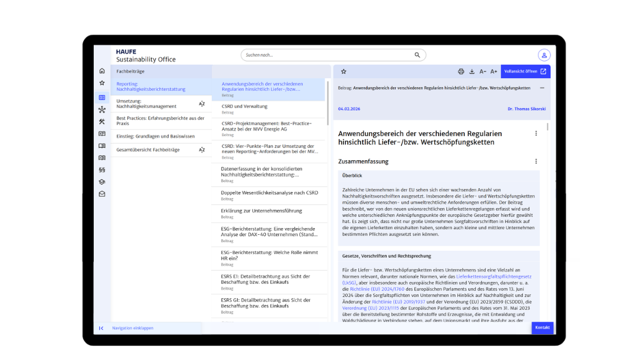This screenshot has height=364, width=636.
Task: Download the article via download icon
Action: click(471, 71)
